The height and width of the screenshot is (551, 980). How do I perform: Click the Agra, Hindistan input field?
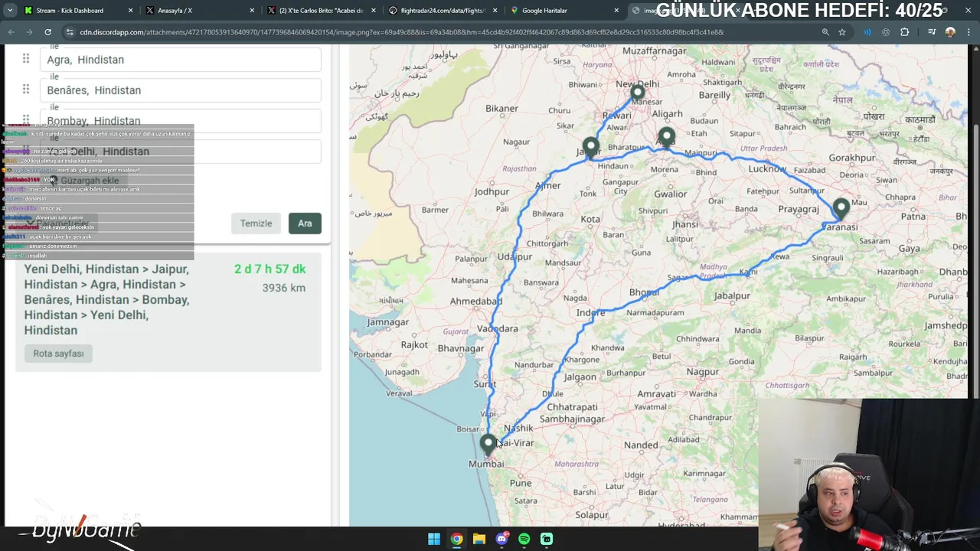[181, 60]
